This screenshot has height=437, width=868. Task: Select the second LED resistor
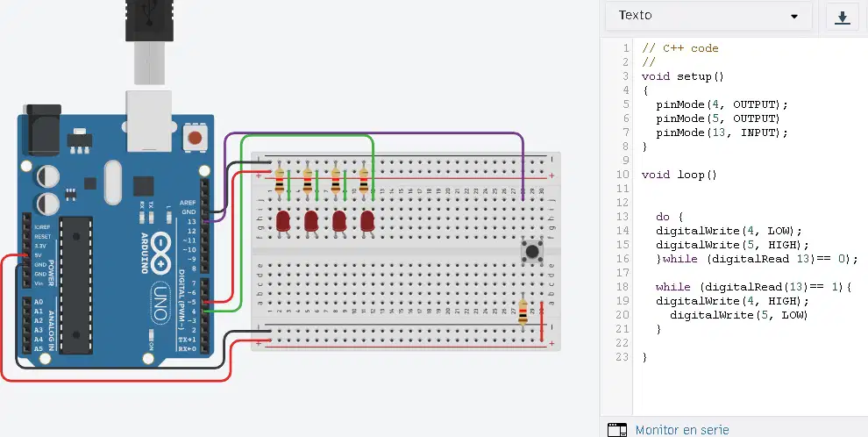click(x=307, y=179)
